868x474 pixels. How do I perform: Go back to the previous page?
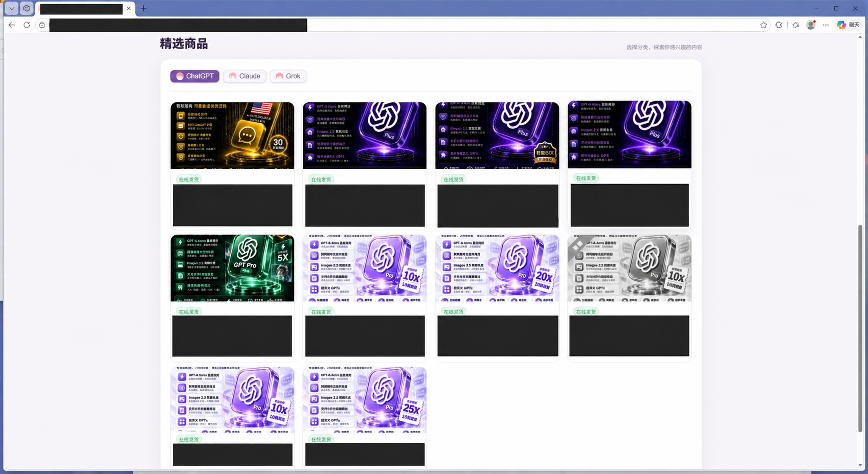click(12, 25)
